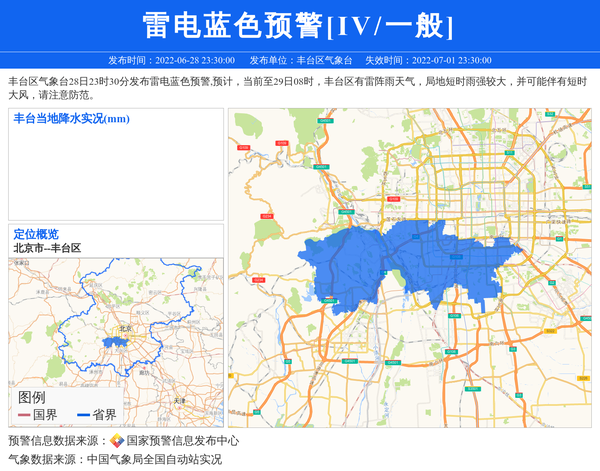Open the 中国气象局全国自动站实况 source link
This screenshot has height=471, width=600.
[154, 459]
